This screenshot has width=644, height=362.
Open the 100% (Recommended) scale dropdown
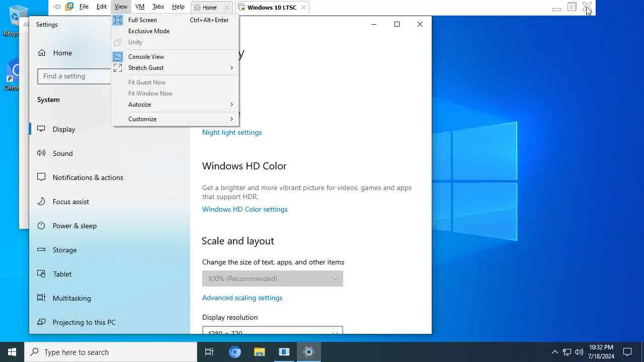(273, 279)
